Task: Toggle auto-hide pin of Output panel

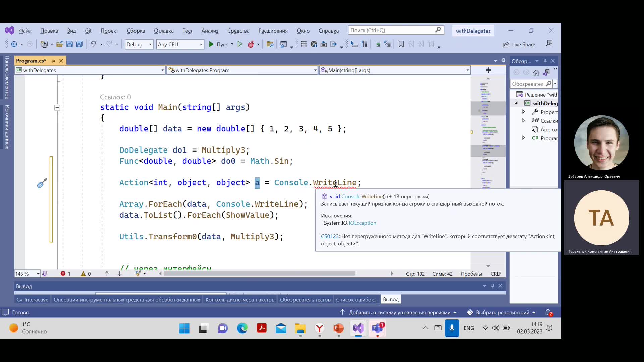Action: pos(493,286)
